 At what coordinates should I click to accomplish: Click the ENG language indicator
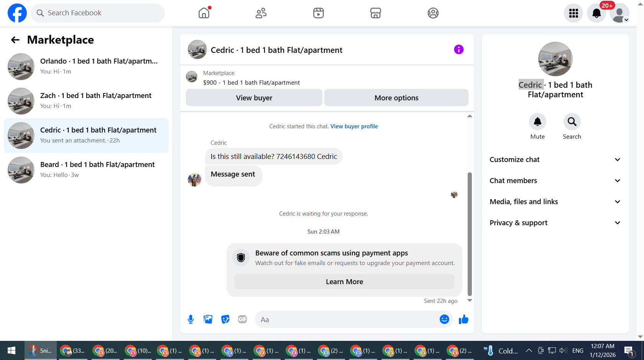[x=578, y=350]
